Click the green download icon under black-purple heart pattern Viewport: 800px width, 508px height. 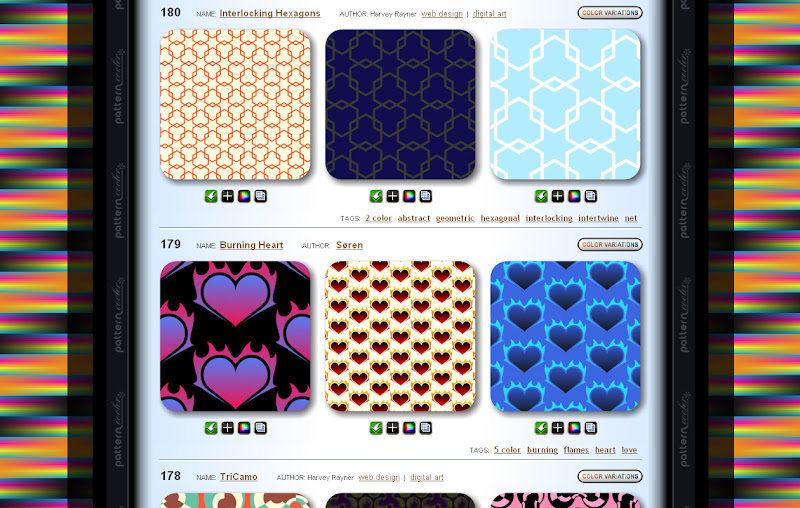click(x=211, y=428)
